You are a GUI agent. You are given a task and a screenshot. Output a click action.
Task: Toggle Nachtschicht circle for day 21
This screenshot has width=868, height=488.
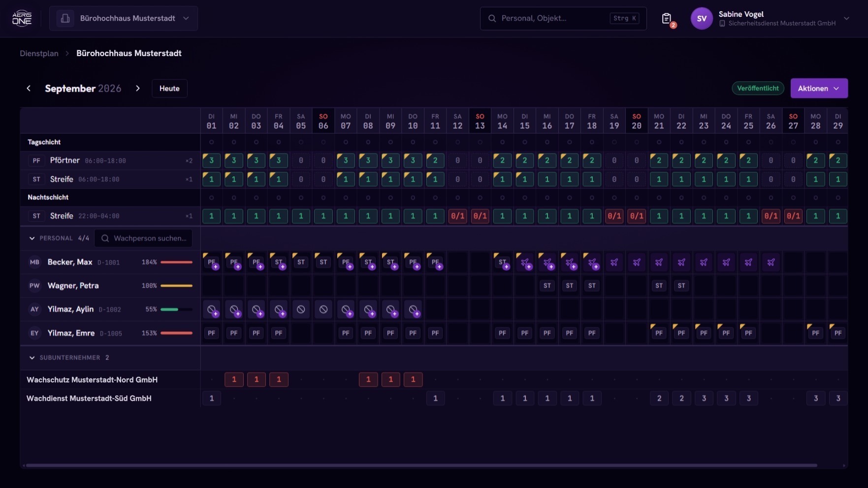pos(659,197)
